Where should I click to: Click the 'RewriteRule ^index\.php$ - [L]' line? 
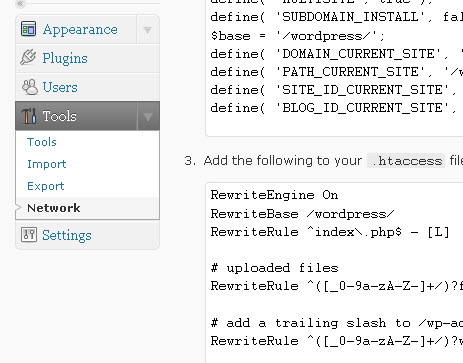tap(330, 232)
